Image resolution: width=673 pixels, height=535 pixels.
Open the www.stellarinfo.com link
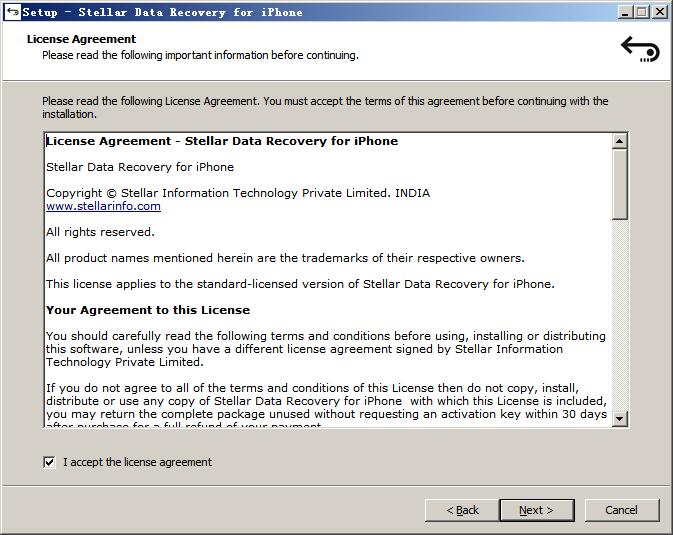[x=103, y=206]
